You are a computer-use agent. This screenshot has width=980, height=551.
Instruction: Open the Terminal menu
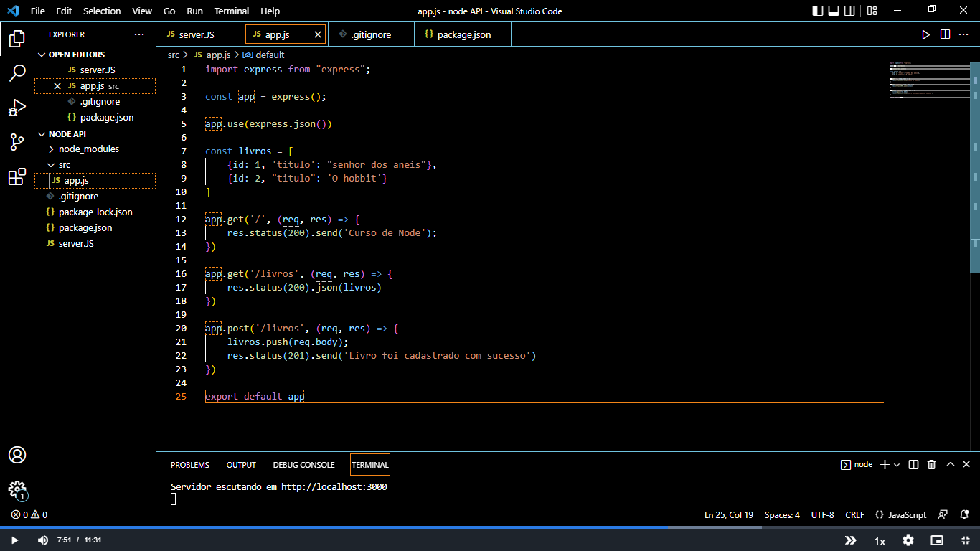point(232,11)
